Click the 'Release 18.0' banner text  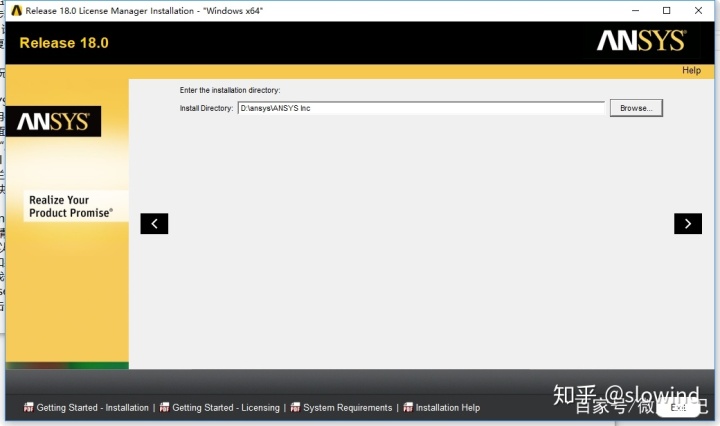pyautogui.click(x=64, y=43)
